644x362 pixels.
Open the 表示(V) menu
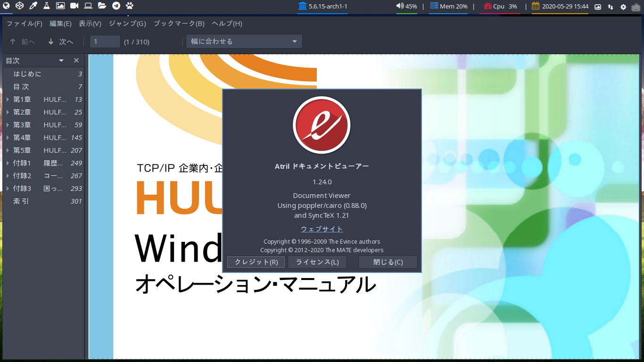(x=90, y=24)
